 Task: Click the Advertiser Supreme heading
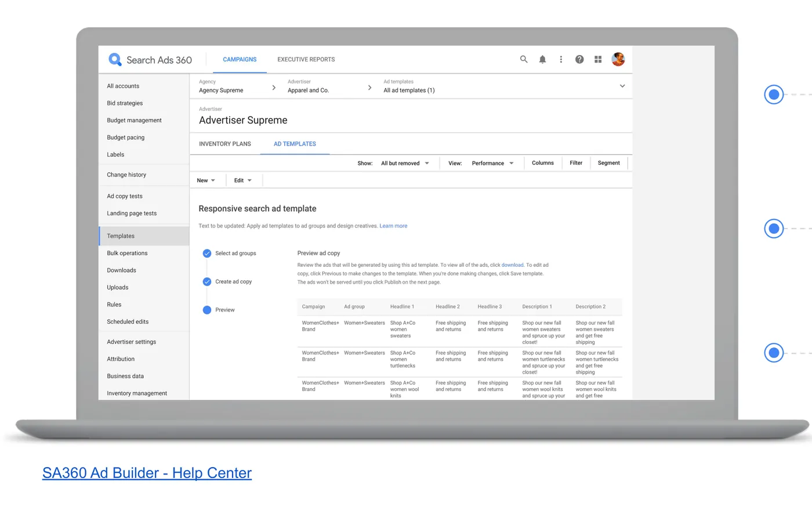point(243,120)
